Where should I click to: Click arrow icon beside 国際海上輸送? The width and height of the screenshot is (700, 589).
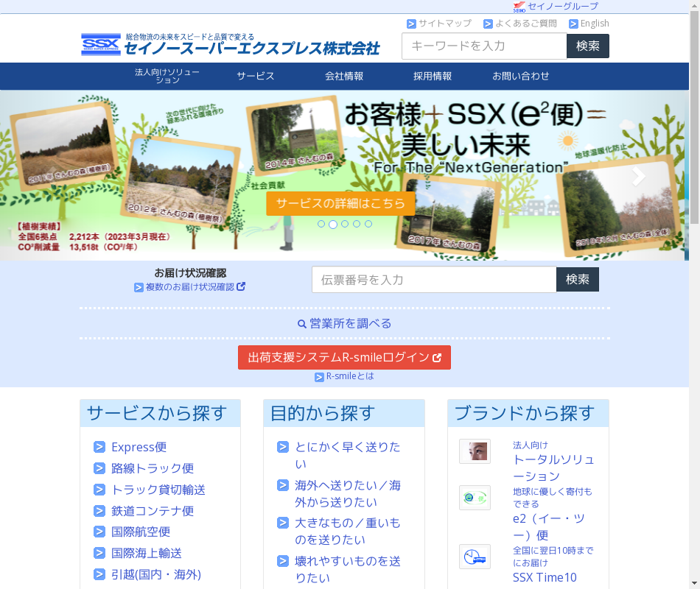[99, 552]
